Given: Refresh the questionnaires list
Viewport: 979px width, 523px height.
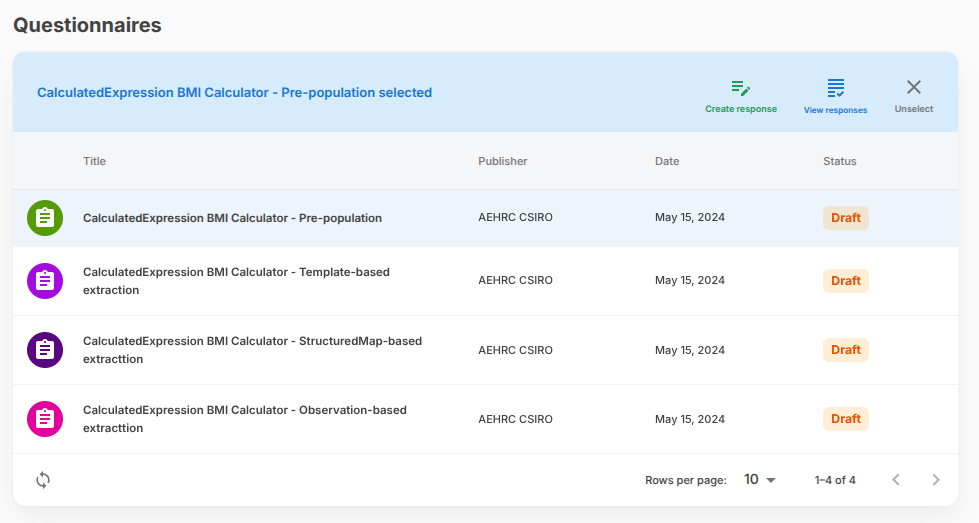Looking at the screenshot, I should point(43,480).
